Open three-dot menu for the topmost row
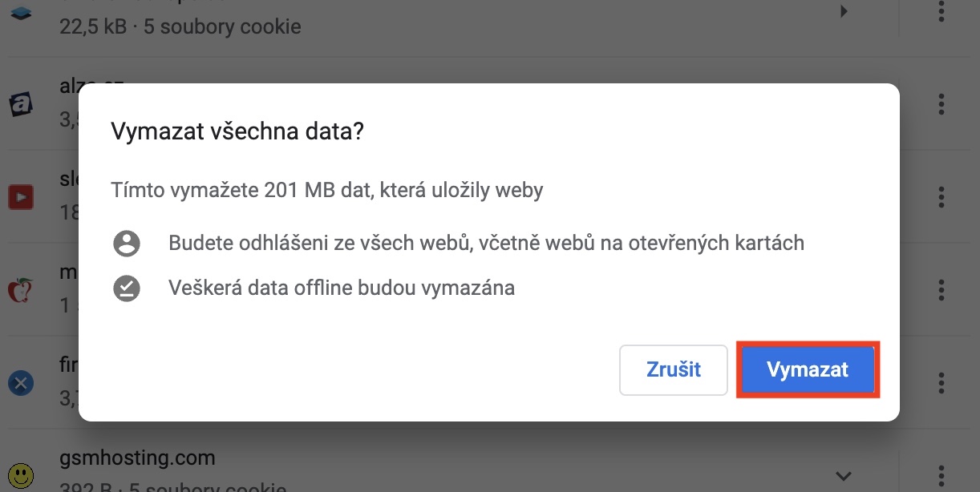Image resolution: width=980 pixels, height=492 pixels. (x=942, y=13)
